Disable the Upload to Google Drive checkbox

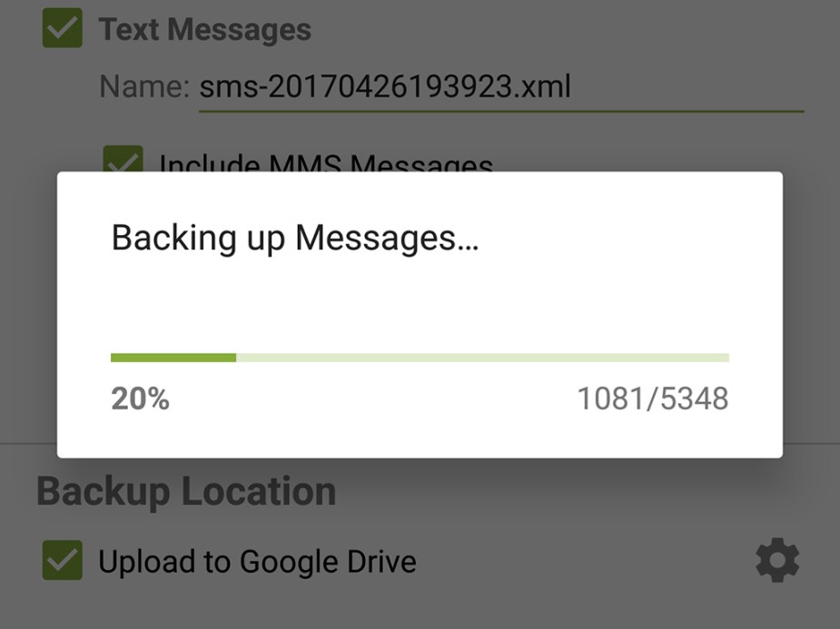pyautogui.click(x=62, y=560)
